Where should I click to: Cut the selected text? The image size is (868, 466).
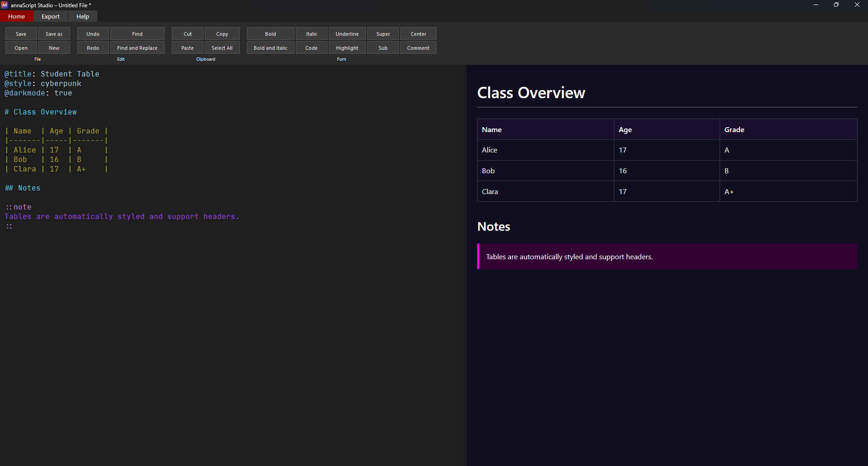(x=188, y=34)
